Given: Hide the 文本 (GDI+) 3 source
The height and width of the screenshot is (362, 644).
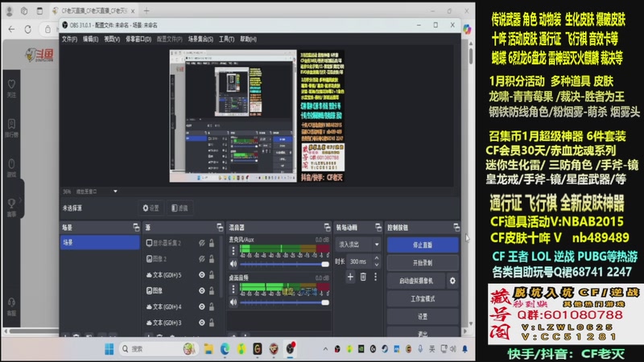Looking at the screenshot, I should pyautogui.click(x=202, y=323).
